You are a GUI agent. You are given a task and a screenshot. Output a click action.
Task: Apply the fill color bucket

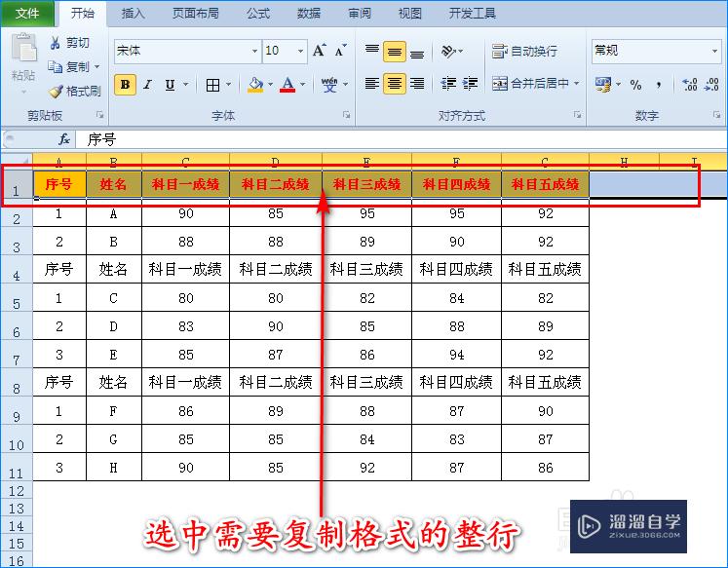tap(255, 85)
